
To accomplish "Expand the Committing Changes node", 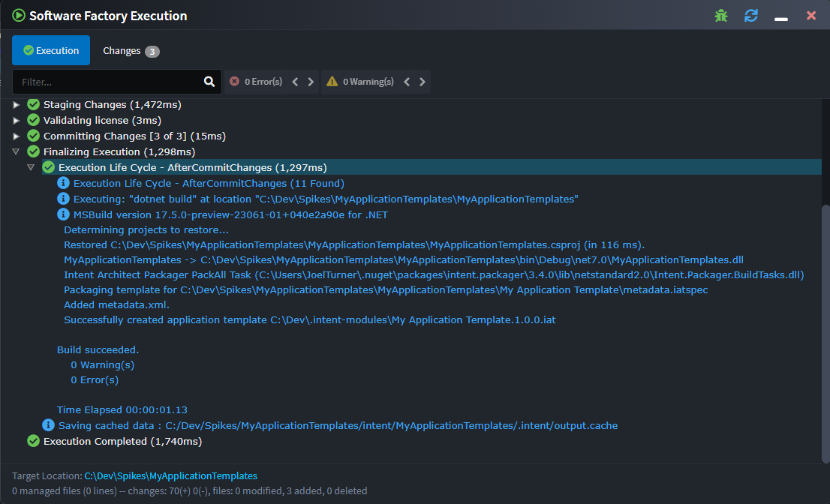I will (x=16, y=136).
